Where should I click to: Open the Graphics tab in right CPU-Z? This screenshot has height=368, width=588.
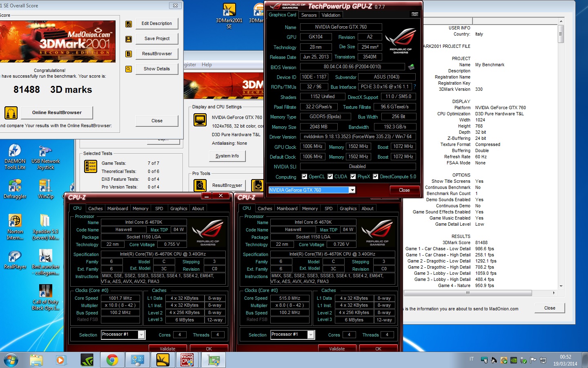tap(348, 209)
